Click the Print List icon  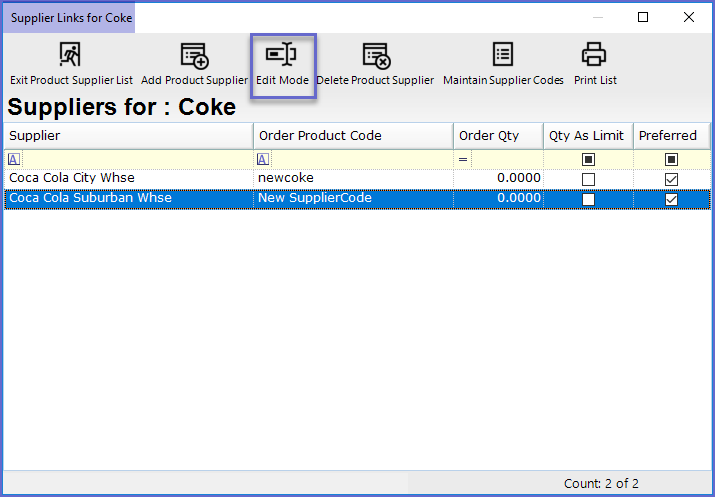point(595,56)
